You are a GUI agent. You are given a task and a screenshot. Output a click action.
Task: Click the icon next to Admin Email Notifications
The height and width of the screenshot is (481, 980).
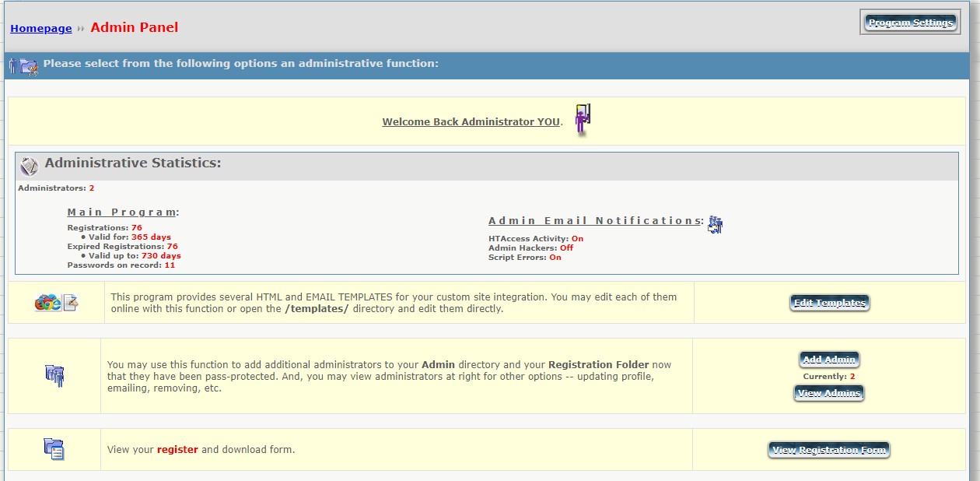(715, 224)
